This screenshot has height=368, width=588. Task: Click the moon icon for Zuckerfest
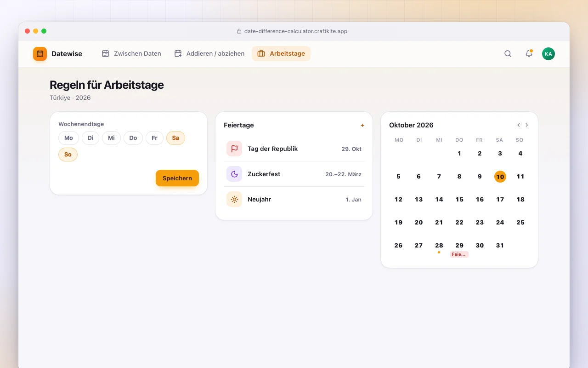click(234, 174)
